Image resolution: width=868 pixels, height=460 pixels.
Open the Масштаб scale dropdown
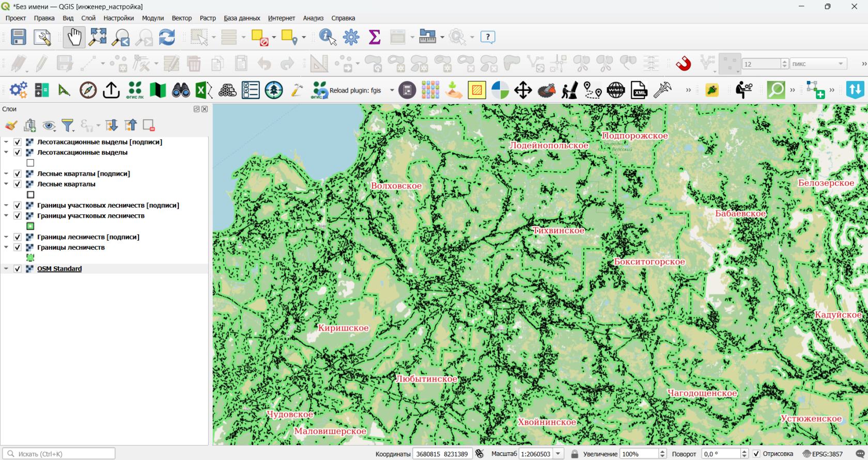tap(559, 454)
